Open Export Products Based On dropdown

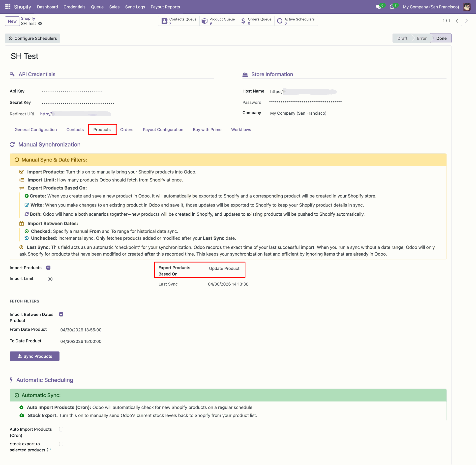coord(224,268)
